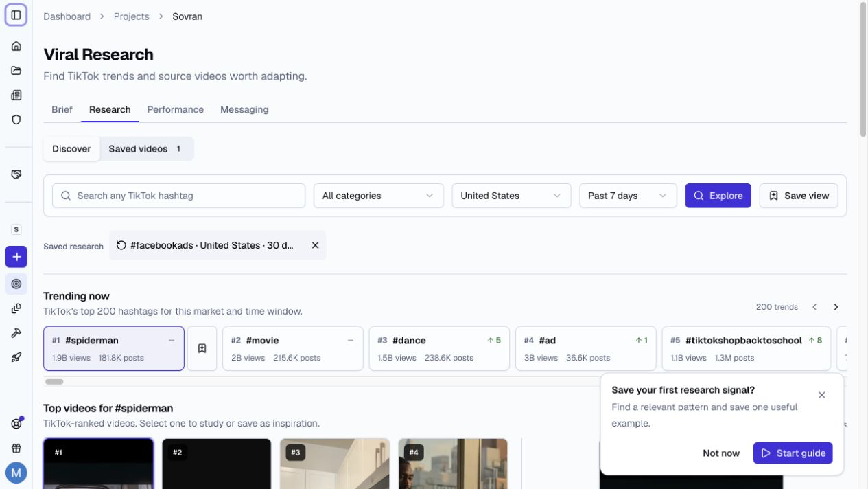Click the bookmark icon beside #spiderman card
Image resolution: width=868 pixels, height=489 pixels.
[x=202, y=348]
